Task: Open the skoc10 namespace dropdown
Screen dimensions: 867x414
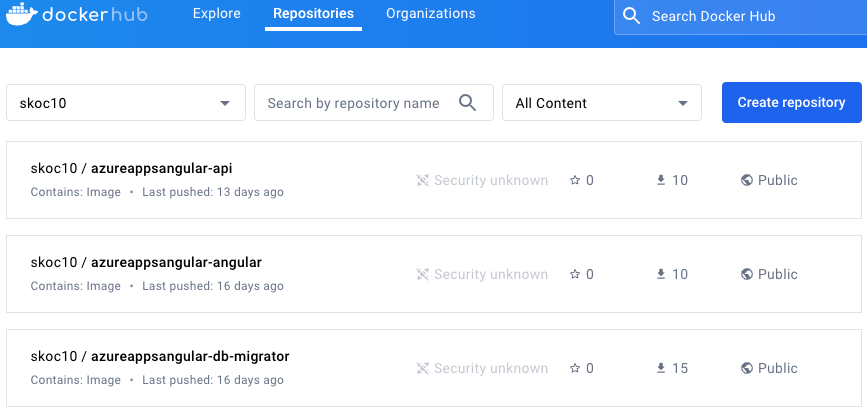Action: (126, 103)
